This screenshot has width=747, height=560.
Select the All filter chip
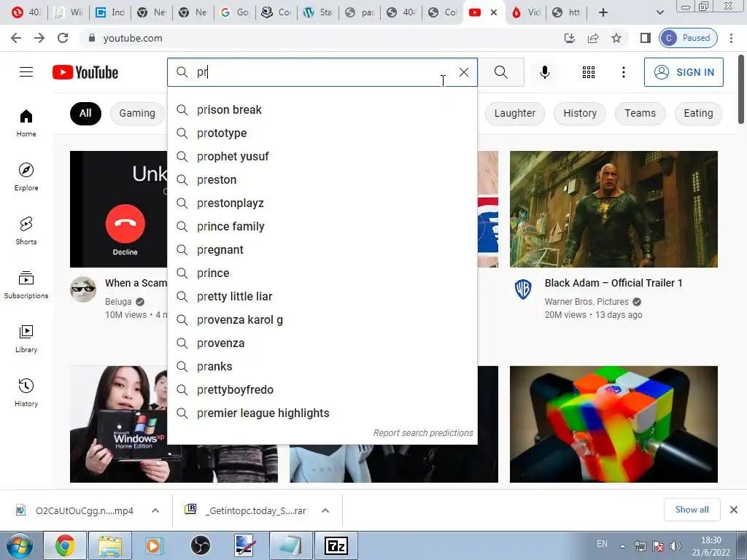pyautogui.click(x=85, y=113)
